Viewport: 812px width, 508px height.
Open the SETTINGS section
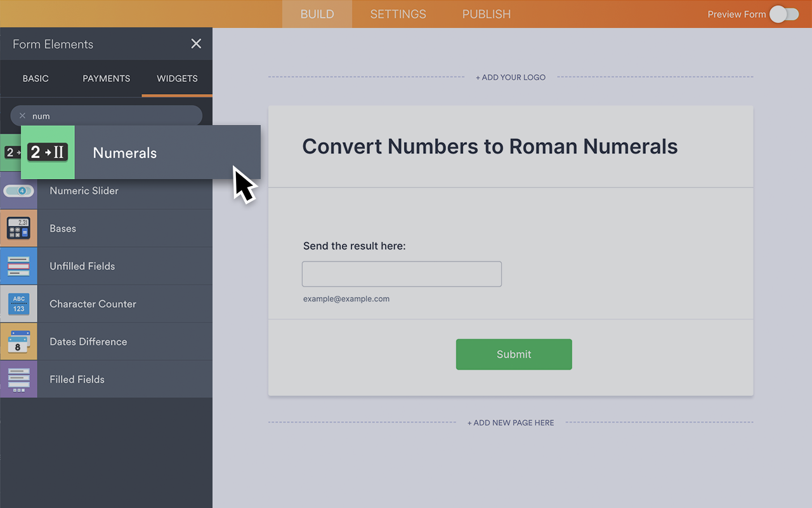(x=398, y=13)
